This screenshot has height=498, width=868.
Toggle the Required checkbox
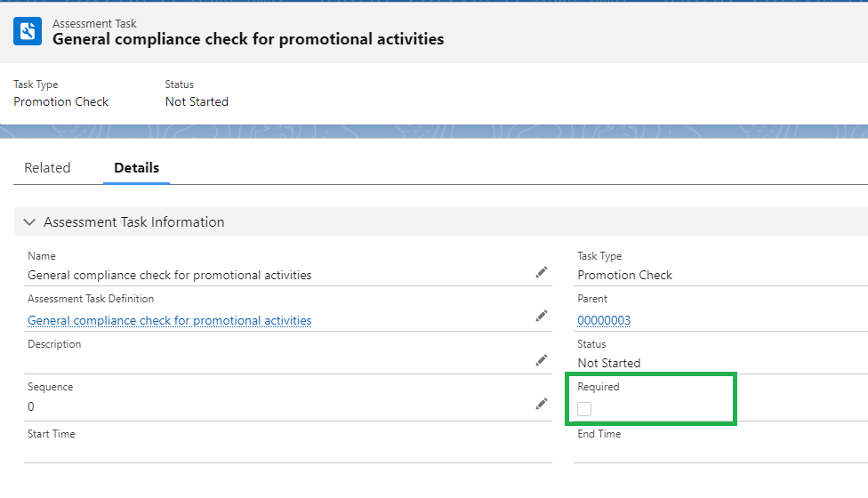pyautogui.click(x=584, y=409)
